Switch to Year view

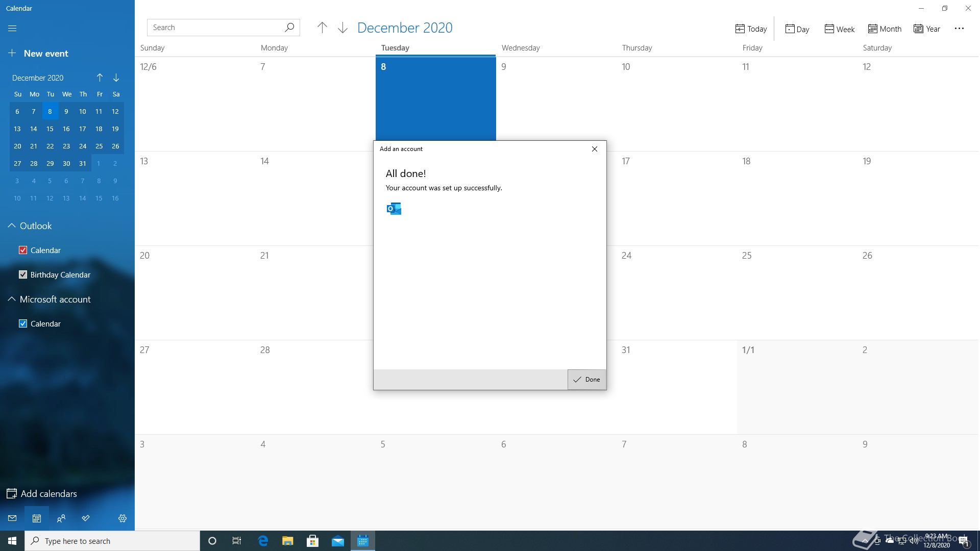coord(927,29)
